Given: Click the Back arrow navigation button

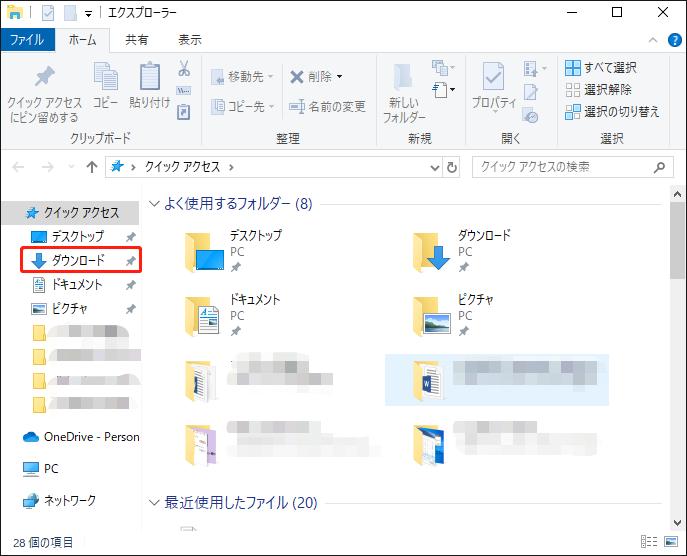Looking at the screenshot, I should click(x=18, y=167).
